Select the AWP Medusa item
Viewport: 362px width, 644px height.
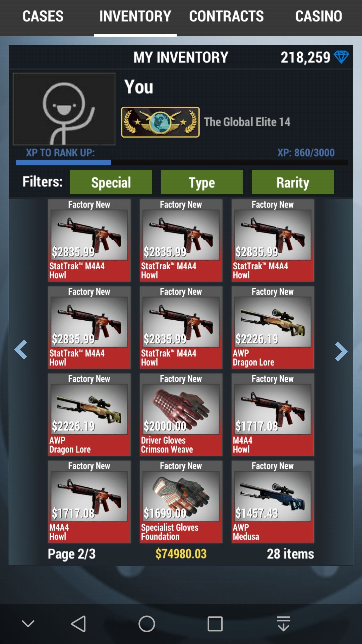point(273,502)
